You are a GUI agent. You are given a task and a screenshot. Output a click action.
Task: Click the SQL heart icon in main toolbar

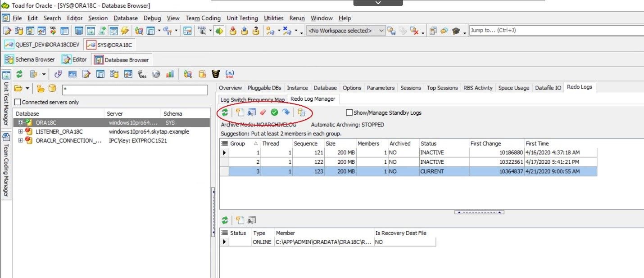(53, 31)
